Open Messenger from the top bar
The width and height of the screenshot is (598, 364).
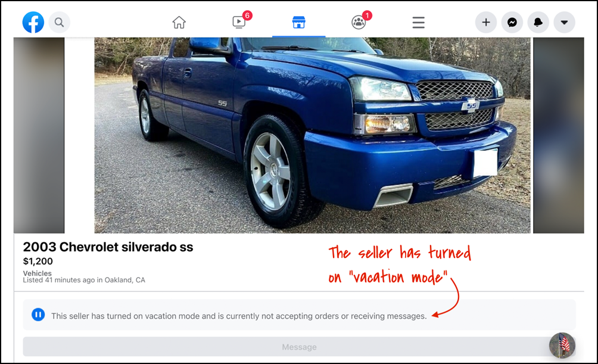click(x=512, y=23)
